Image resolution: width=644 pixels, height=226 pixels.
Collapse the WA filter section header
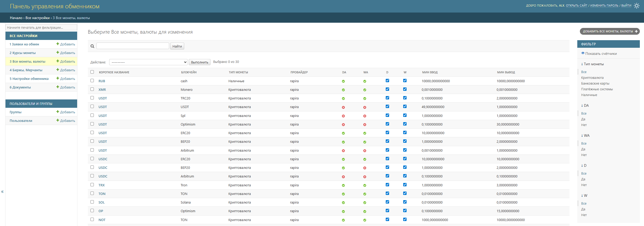[585, 135]
